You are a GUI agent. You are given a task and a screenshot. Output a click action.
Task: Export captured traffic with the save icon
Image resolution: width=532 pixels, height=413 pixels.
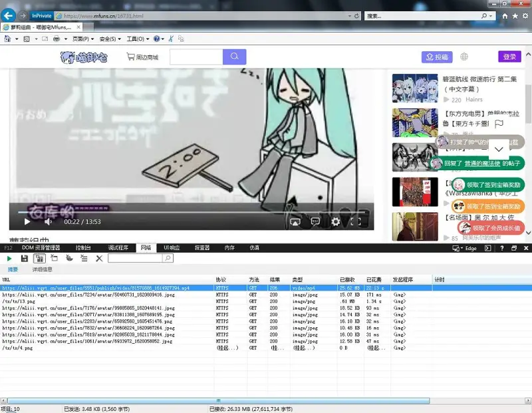25,259
